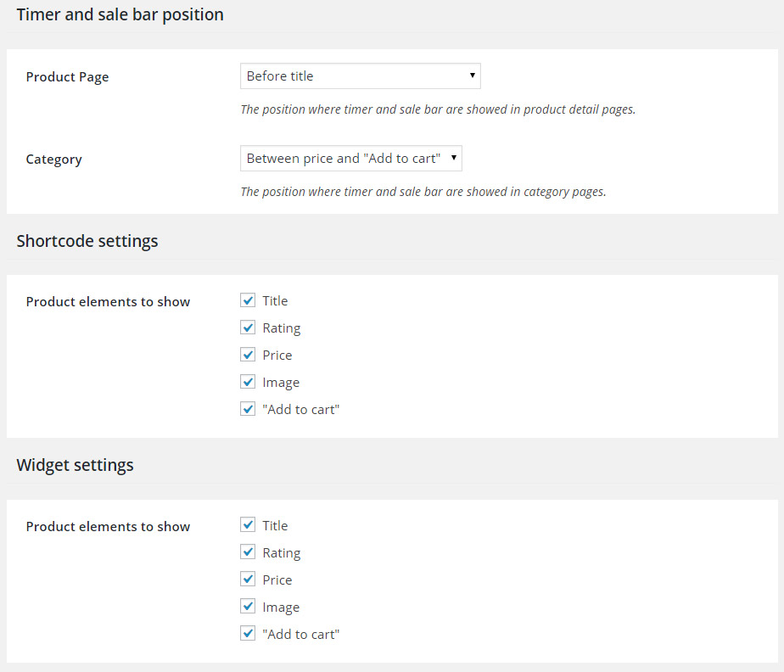The image size is (784, 672).
Task: Click the "Timer and sale bar position" heading
Action: coord(120,15)
